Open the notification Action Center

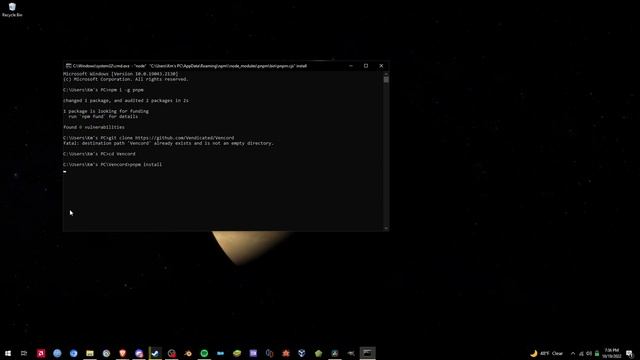tap(629, 353)
